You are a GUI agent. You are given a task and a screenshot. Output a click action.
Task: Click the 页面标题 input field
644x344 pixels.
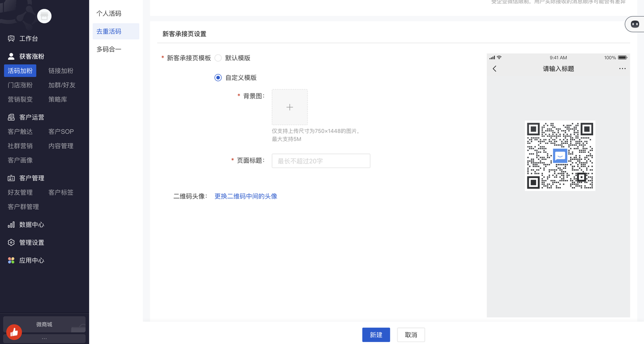tap(321, 161)
